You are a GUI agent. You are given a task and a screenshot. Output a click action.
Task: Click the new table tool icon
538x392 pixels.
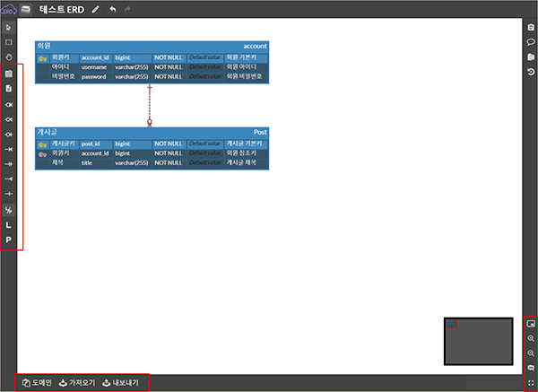[8, 74]
